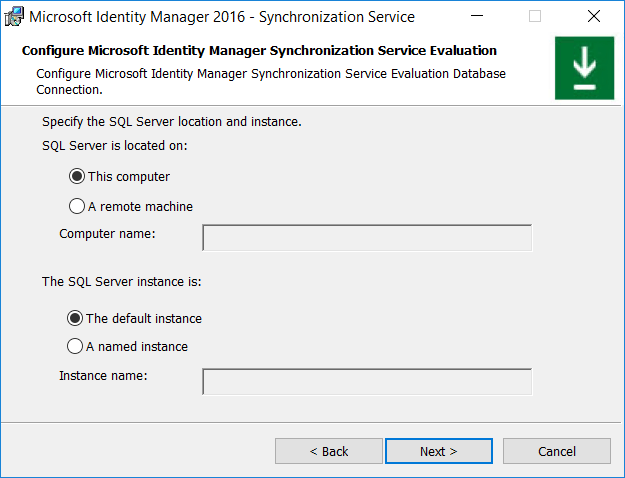The height and width of the screenshot is (478, 625).
Task: Click the Computer name text field
Action: [367, 237]
